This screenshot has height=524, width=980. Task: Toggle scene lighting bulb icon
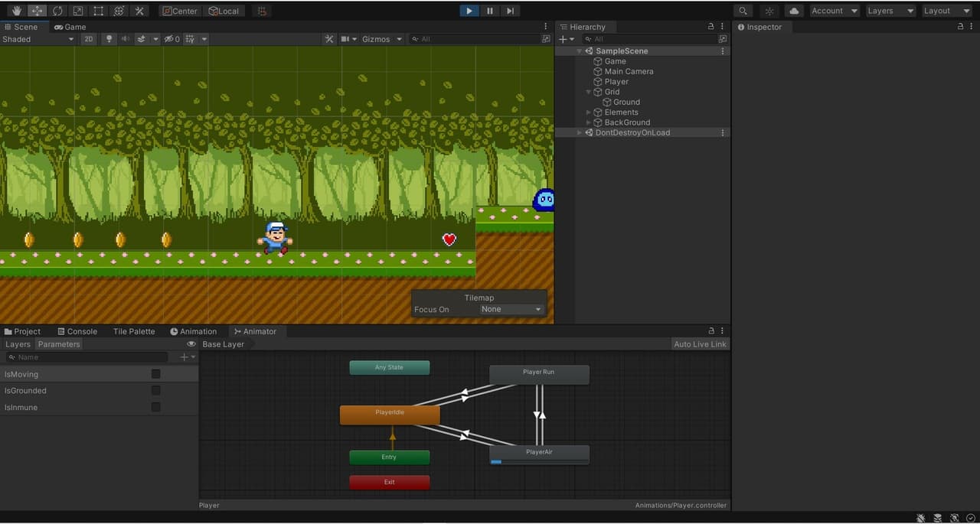click(x=109, y=39)
